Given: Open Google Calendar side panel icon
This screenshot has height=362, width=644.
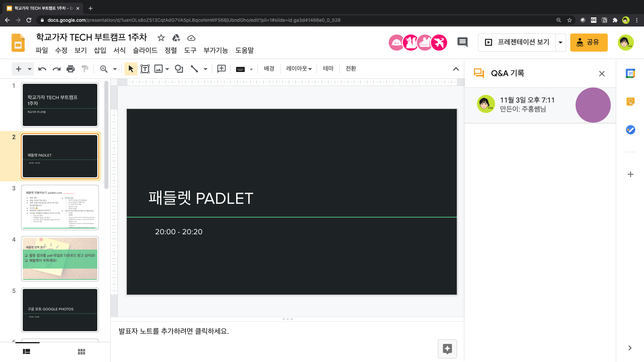Looking at the screenshot, I should [x=630, y=73].
